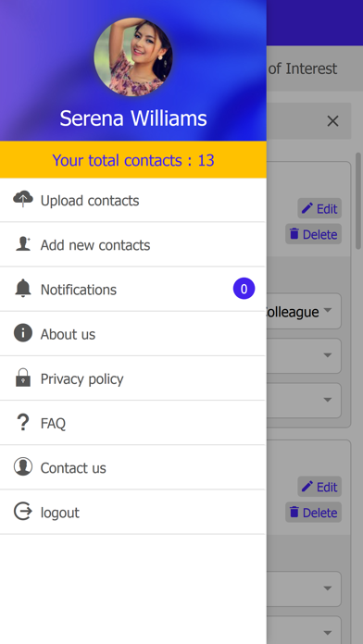Click the Contact us person icon
363x644 pixels.
[23, 466]
